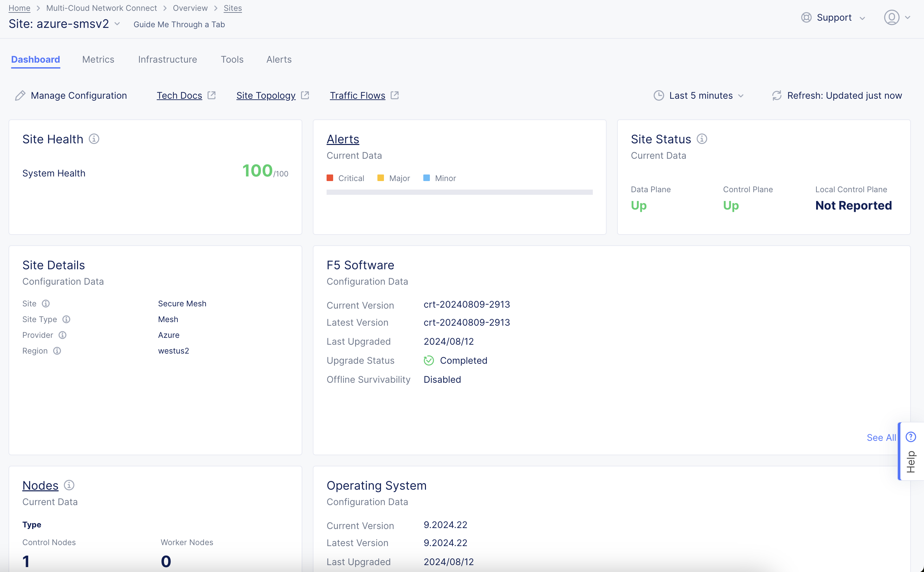
Task: Click the Traffic Flows external link icon
Action: [x=395, y=95]
